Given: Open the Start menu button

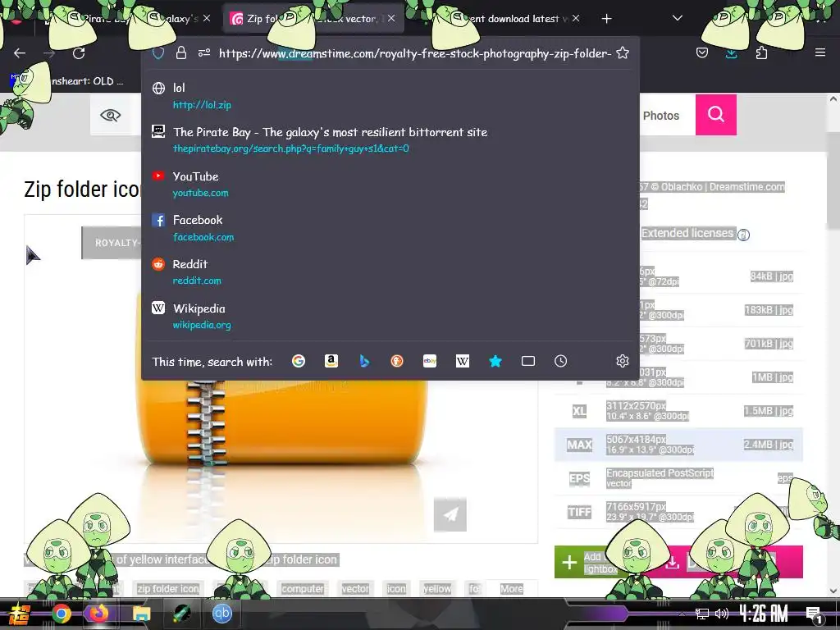Looking at the screenshot, I should click(20, 614).
